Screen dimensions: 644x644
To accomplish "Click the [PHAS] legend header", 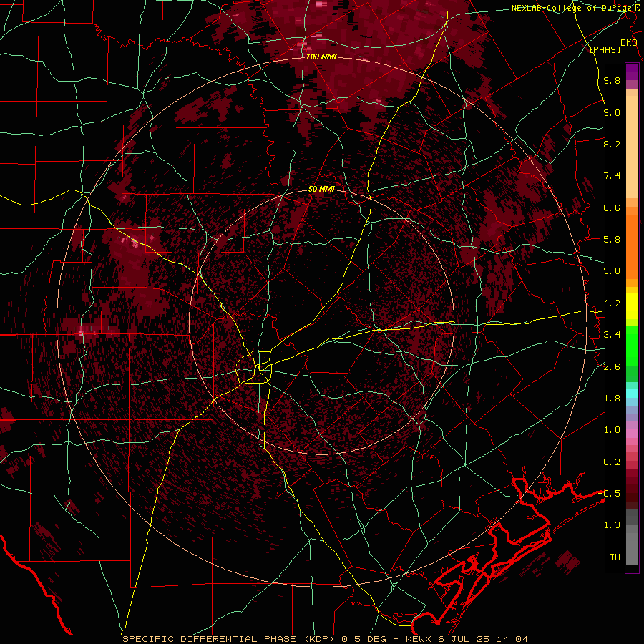I will click(605, 49).
